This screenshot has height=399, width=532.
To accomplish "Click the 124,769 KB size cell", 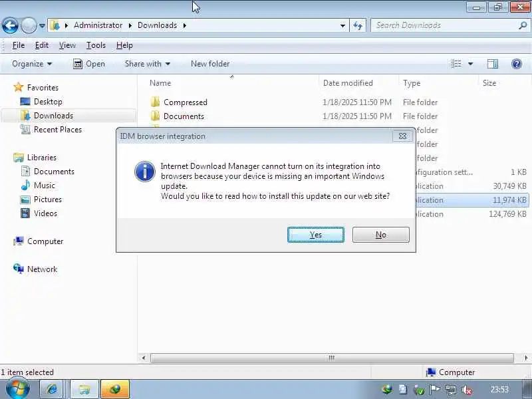I will 507,214.
